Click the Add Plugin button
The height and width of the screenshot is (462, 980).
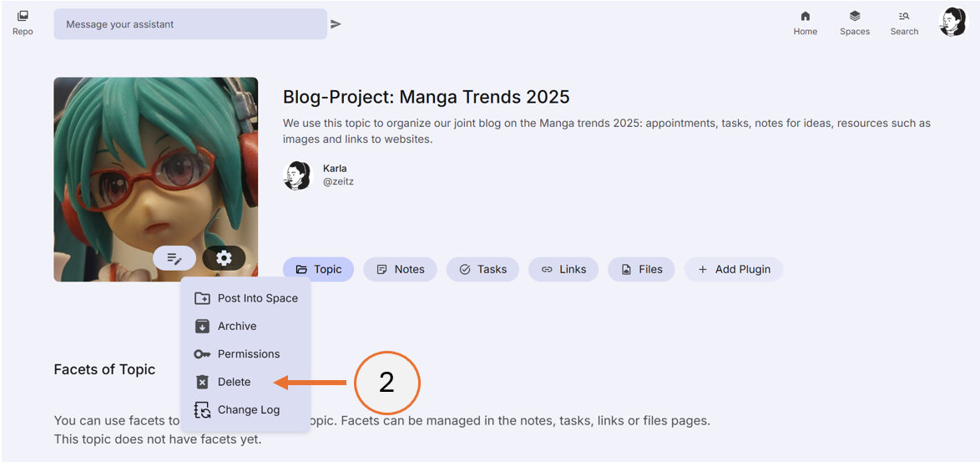click(x=734, y=270)
